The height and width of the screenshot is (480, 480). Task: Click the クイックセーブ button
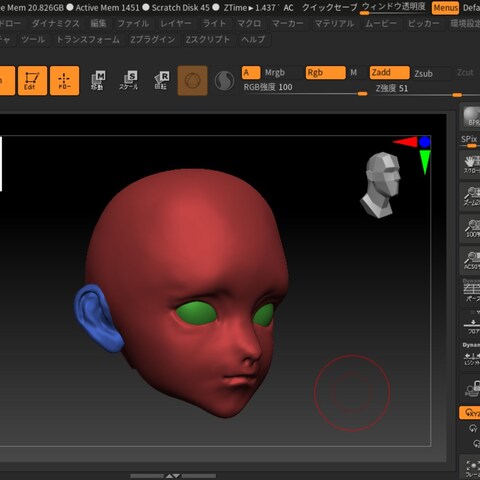[329, 7]
